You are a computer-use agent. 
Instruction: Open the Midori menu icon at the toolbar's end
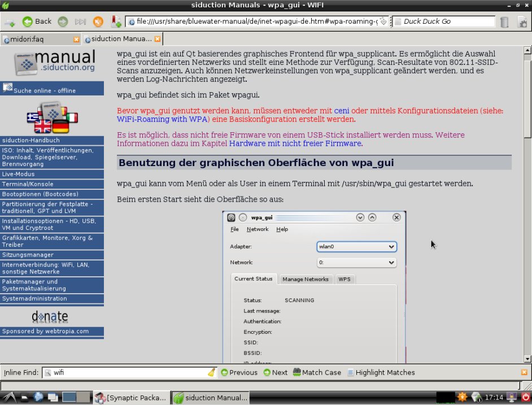tap(523, 22)
